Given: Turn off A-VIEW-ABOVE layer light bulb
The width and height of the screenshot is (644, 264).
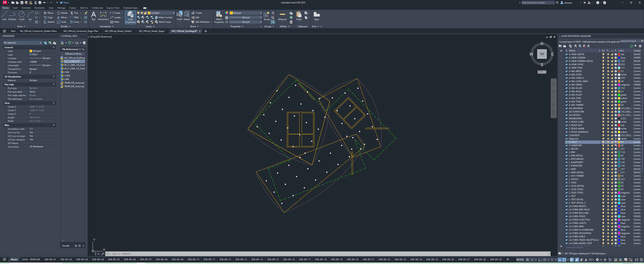Looking at the screenshot, I should tap(603, 54).
